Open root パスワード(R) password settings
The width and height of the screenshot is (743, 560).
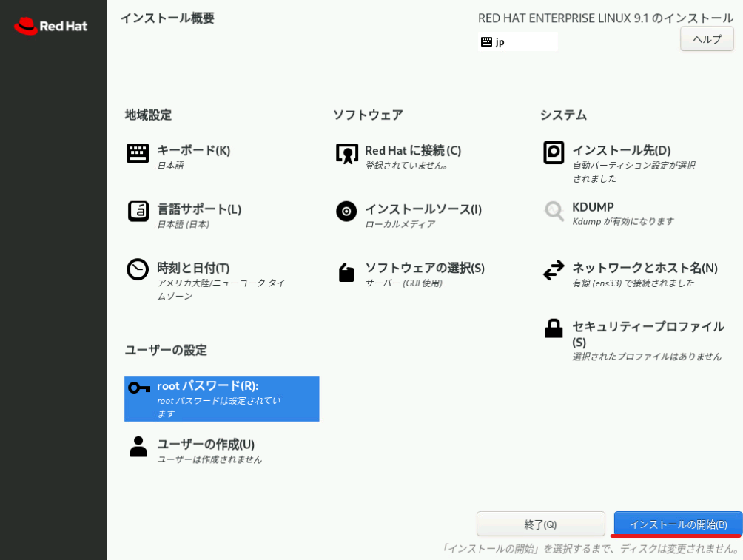[222, 399]
